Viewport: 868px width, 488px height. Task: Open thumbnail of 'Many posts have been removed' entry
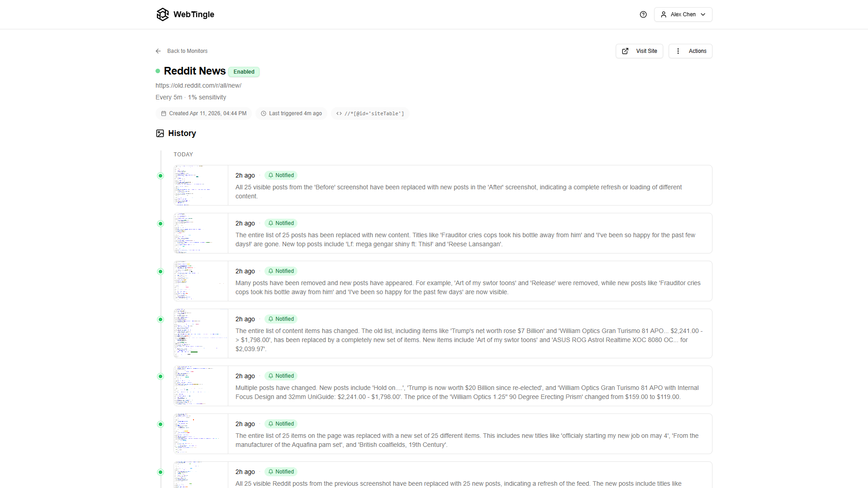pyautogui.click(x=201, y=281)
